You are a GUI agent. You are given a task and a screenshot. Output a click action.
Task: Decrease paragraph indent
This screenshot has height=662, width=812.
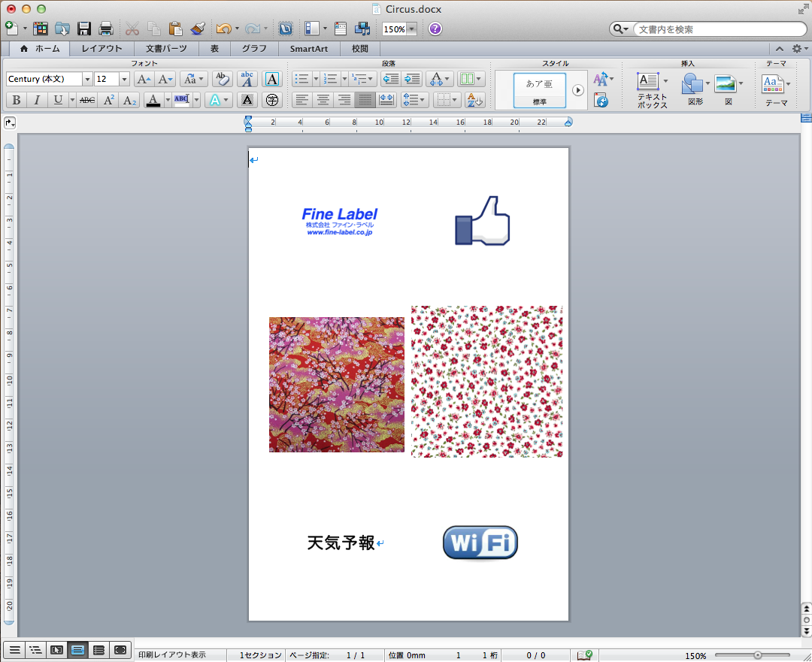coord(391,79)
